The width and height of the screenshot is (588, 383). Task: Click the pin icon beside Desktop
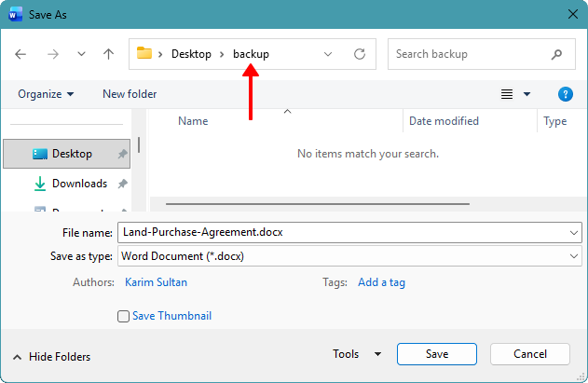(123, 154)
